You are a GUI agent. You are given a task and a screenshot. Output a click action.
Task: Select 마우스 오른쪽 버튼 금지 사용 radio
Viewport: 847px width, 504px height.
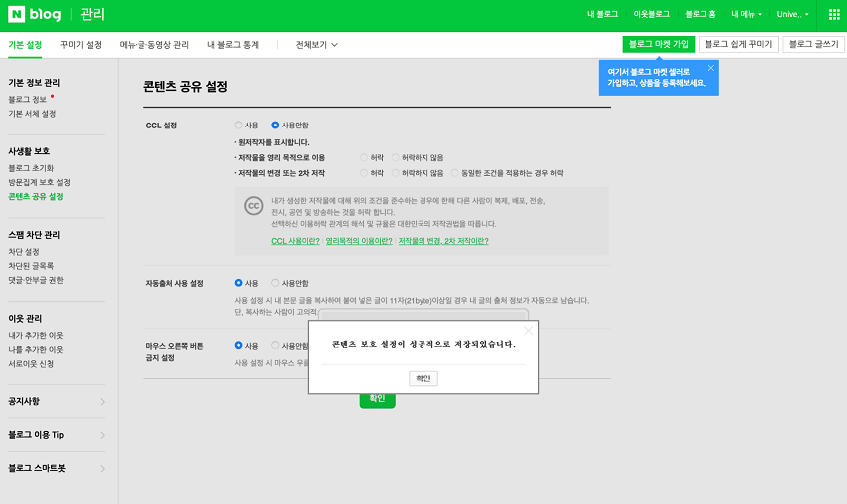[238, 346]
